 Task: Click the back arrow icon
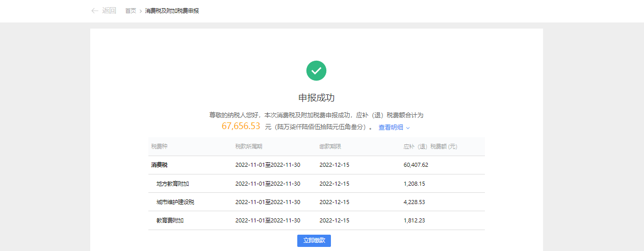94,11
